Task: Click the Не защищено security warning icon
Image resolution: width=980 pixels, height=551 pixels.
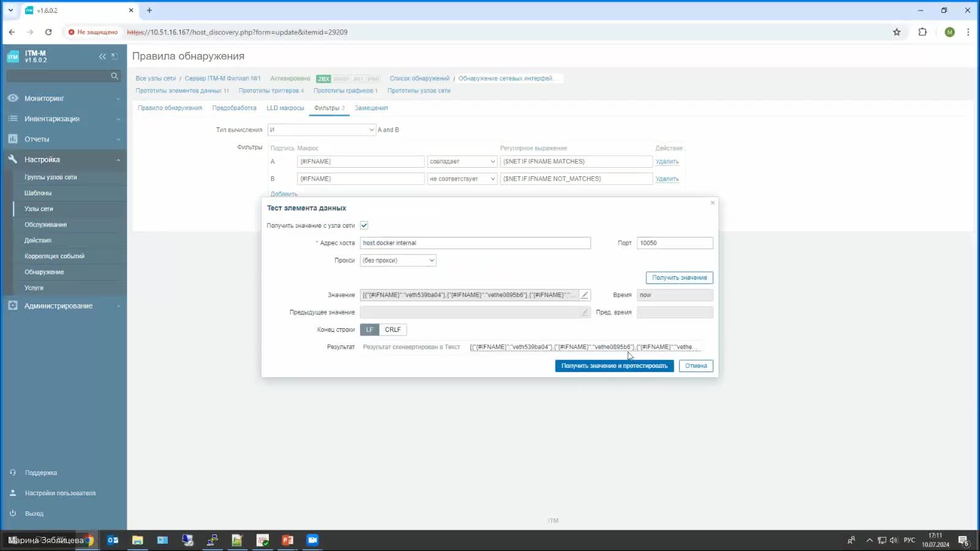Action: [x=72, y=32]
